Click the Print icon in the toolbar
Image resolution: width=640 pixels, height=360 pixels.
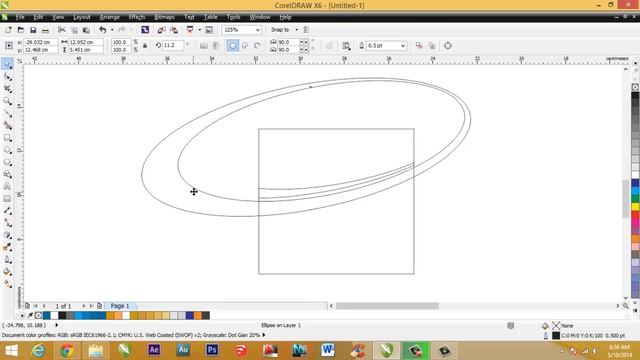[x=45, y=30]
